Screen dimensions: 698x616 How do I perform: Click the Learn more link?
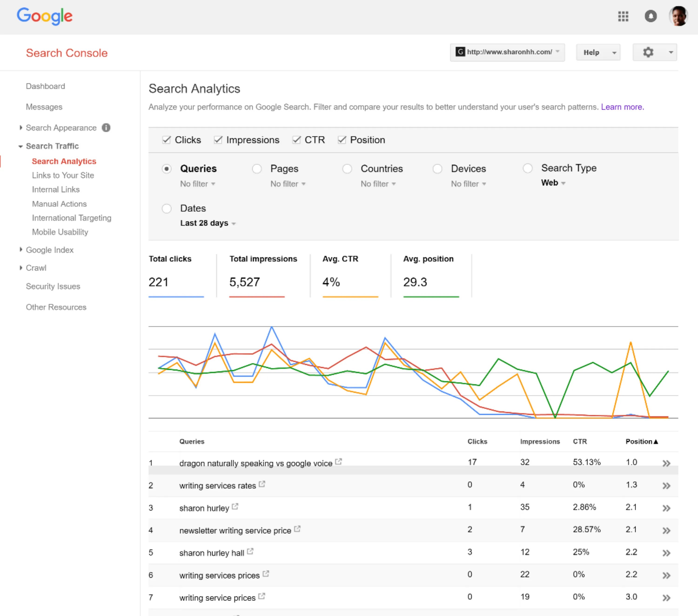(x=622, y=107)
